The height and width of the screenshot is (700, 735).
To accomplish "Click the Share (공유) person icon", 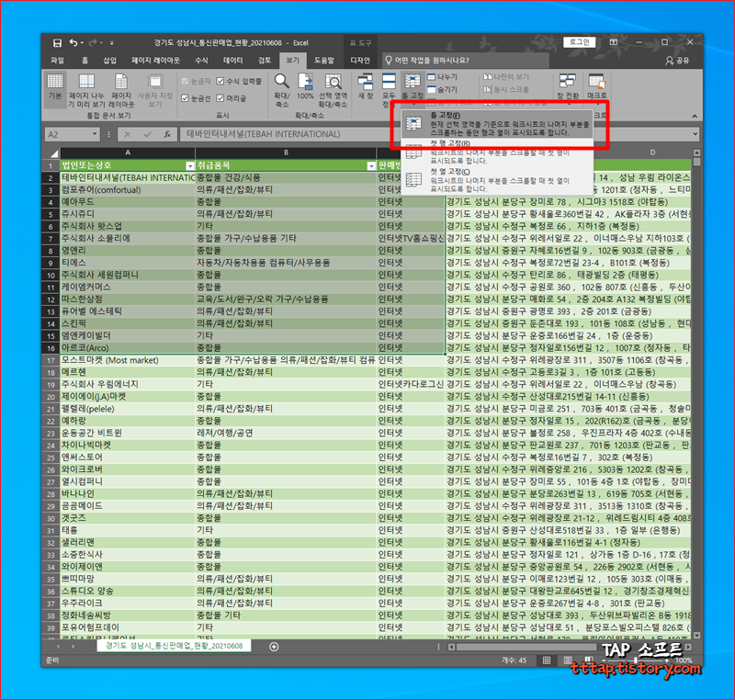I will coord(669,61).
